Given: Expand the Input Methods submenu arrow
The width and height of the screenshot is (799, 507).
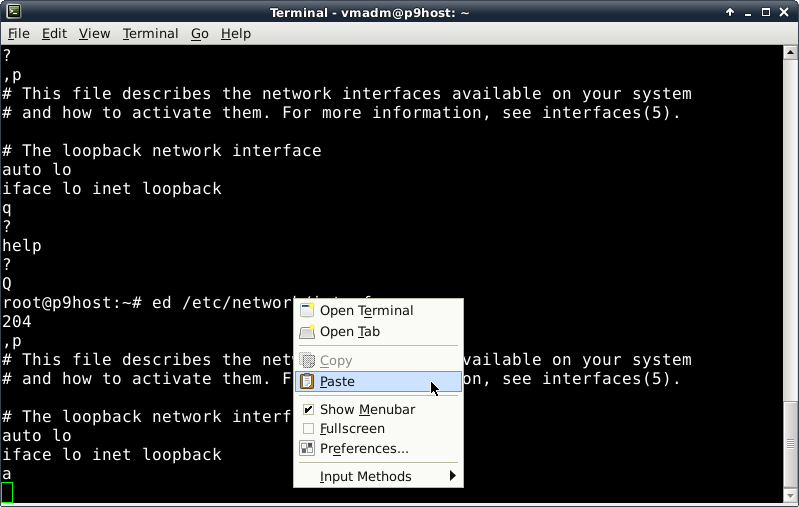Looking at the screenshot, I should pyautogui.click(x=453, y=476).
